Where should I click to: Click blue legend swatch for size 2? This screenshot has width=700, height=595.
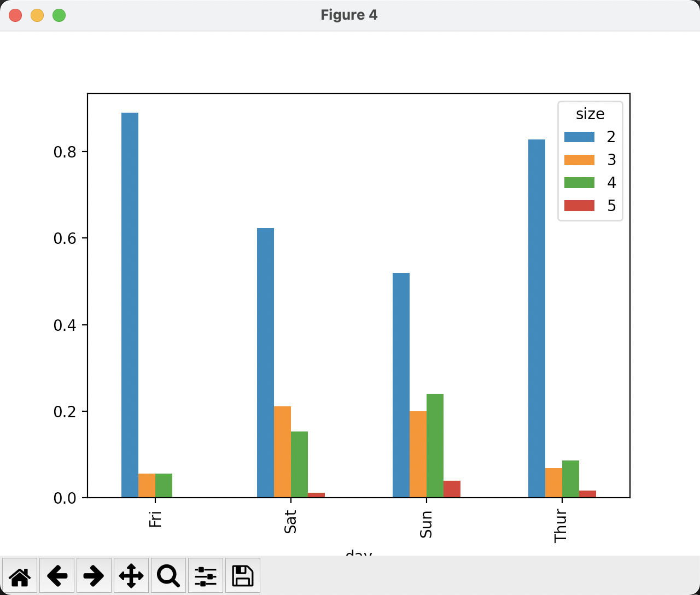579,137
